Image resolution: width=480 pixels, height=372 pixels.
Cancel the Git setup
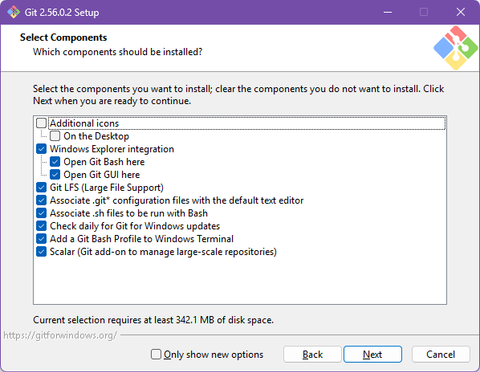[441, 354]
